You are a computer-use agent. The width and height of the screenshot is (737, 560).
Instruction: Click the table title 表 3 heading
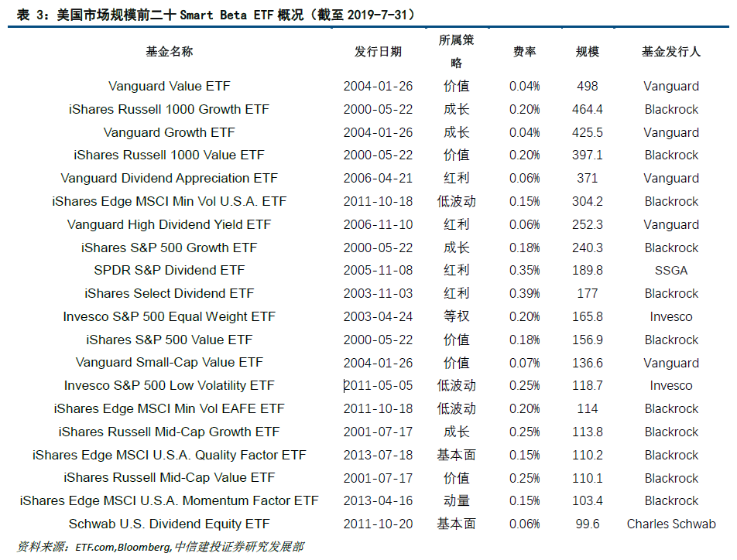[217, 15]
